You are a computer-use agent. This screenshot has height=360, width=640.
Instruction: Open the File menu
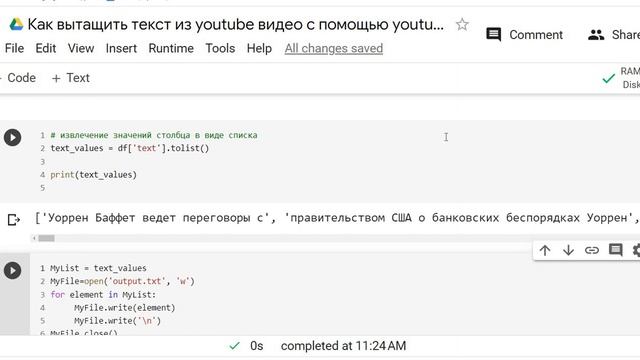(14, 48)
